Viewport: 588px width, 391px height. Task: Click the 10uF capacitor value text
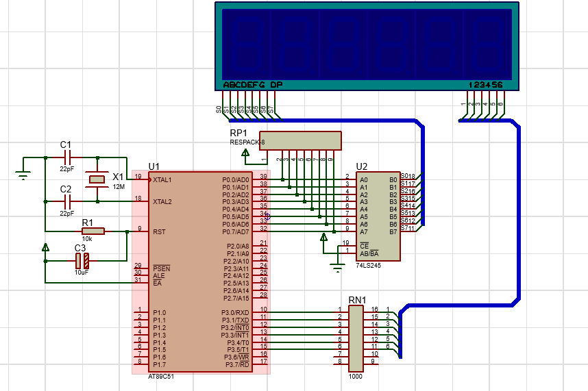[x=82, y=273]
